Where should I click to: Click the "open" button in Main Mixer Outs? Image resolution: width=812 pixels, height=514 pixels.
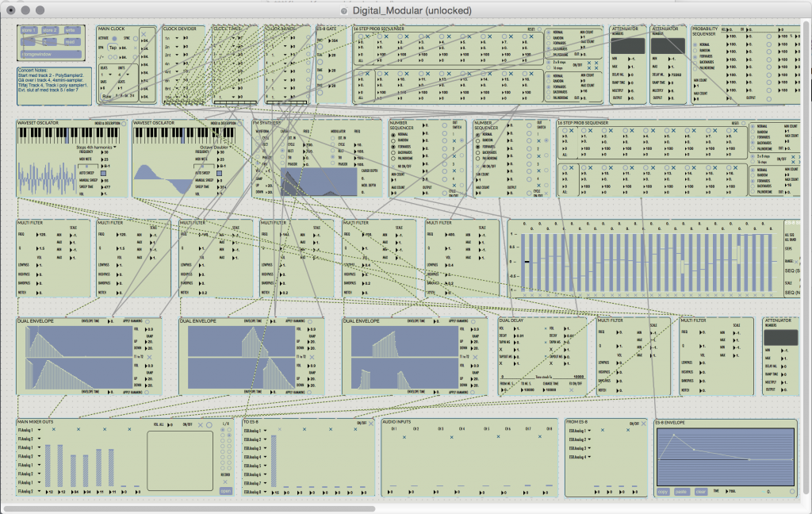click(x=226, y=491)
